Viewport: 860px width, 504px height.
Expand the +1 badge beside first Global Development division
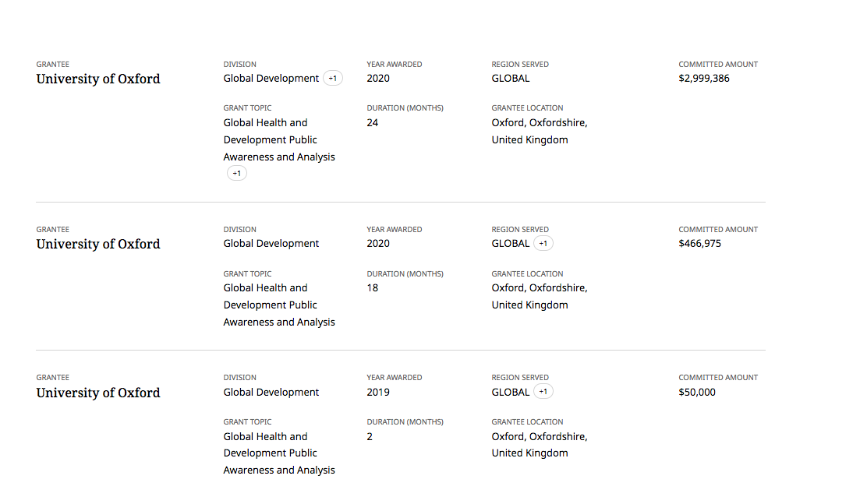[333, 79]
